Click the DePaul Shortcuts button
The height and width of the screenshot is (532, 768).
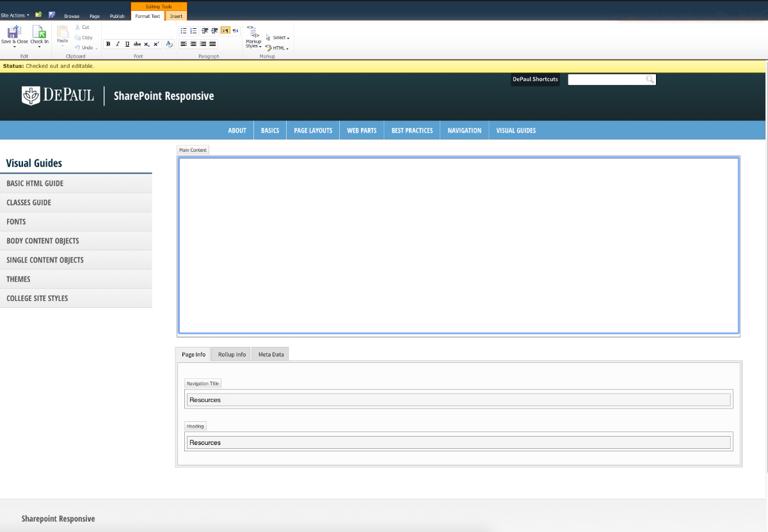(x=535, y=79)
